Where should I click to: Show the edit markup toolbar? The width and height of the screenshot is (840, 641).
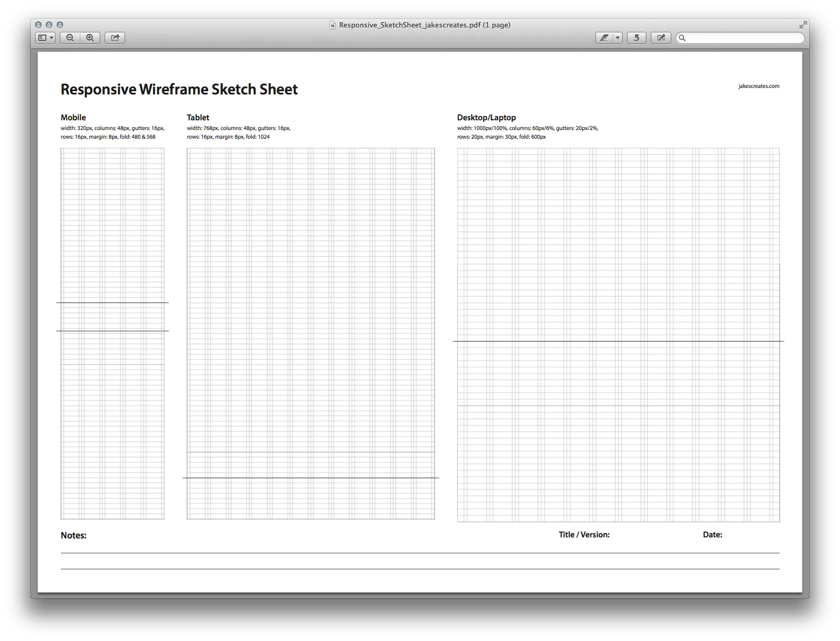click(x=661, y=38)
